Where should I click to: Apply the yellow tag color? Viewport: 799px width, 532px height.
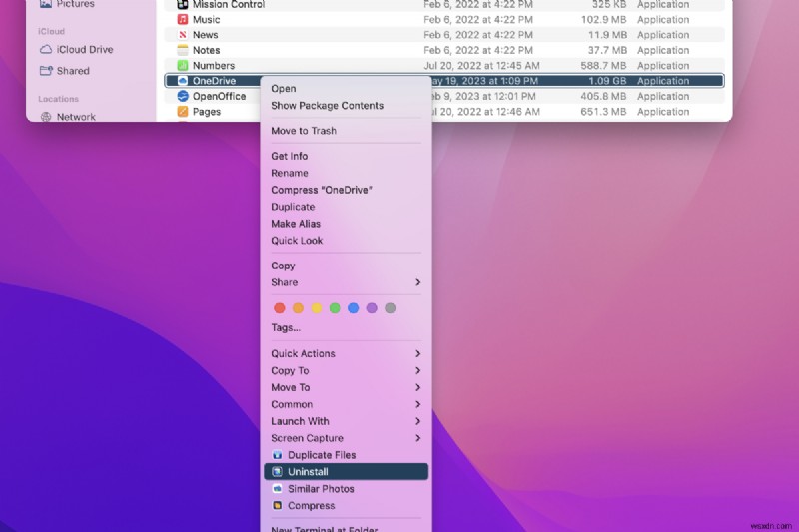(317, 308)
